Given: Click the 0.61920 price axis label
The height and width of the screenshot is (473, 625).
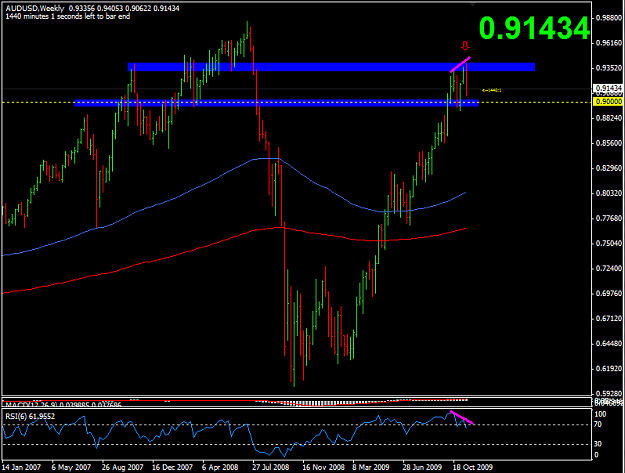Looking at the screenshot, I should [x=609, y=369].
